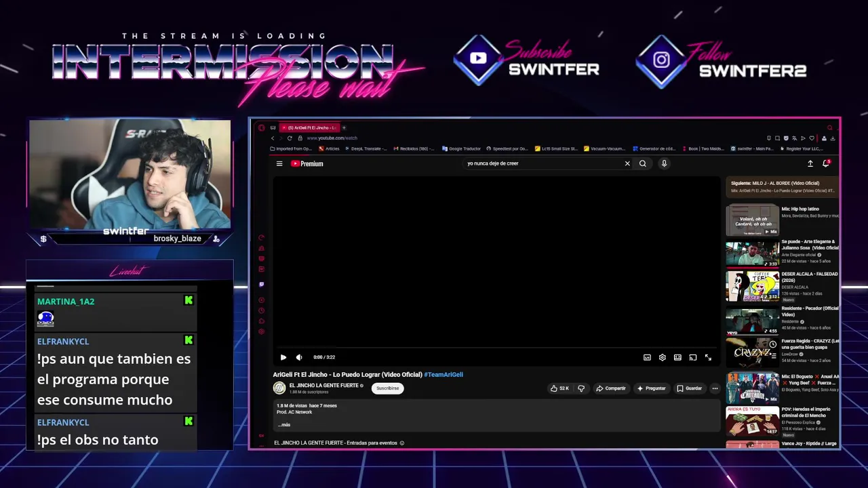Image resolution: width=868 pixels, height=488 pixels.
Task: Run search with the magnifier button
Action: click(x=643, y=163)
